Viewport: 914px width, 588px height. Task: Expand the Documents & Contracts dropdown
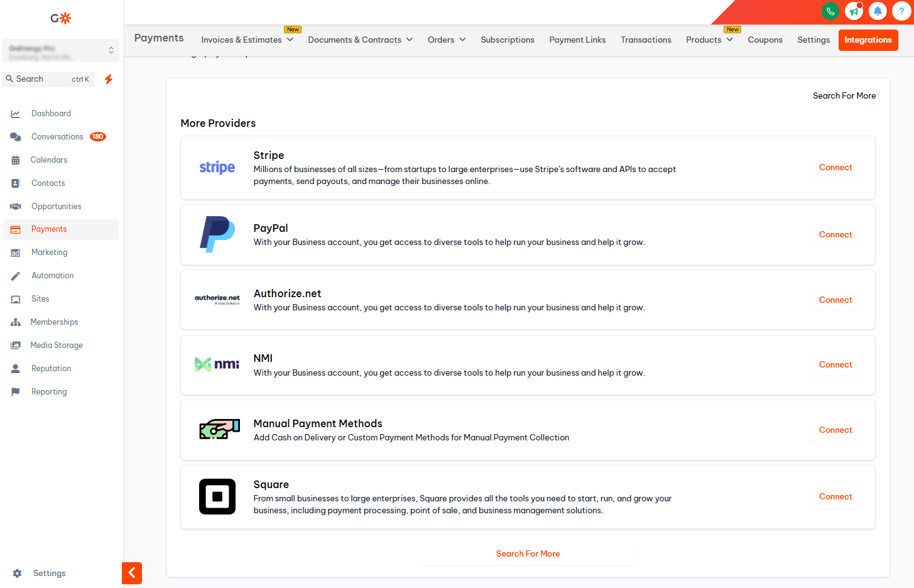(x=361, y=40)
